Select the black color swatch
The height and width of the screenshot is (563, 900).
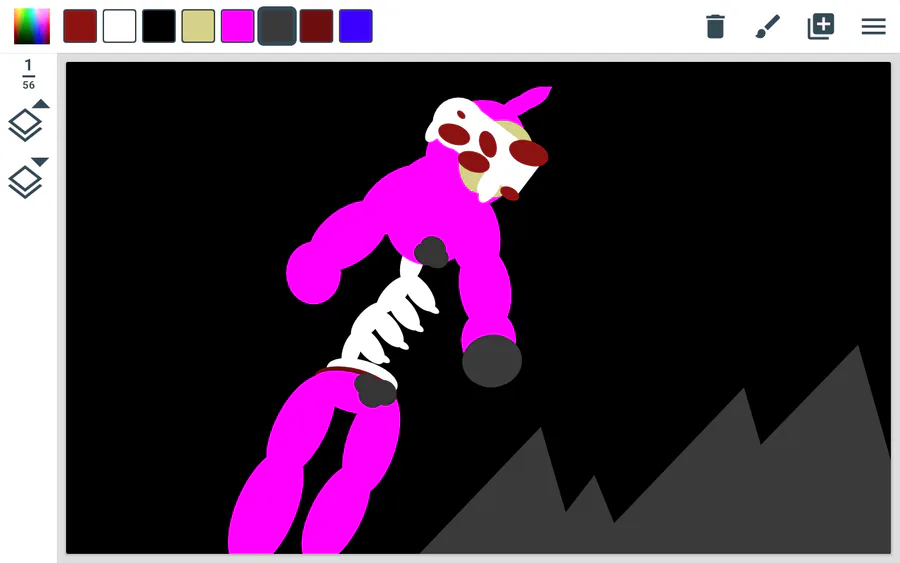[x=159, y=26]
